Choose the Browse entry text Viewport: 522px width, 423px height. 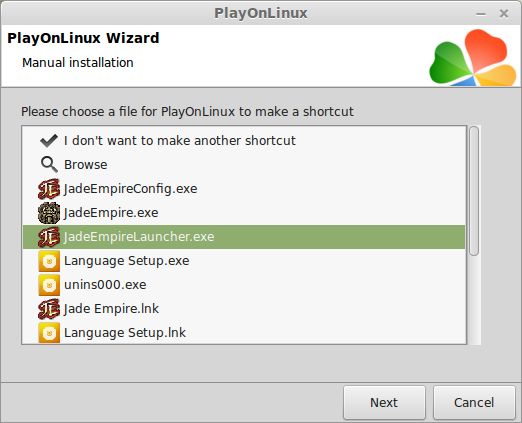tap(86, 165)
